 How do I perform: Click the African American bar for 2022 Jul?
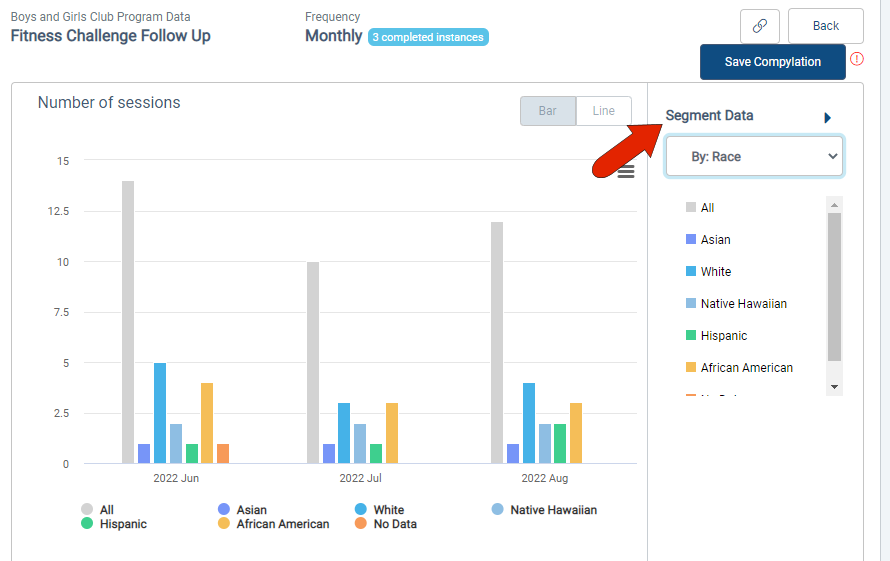[392, 433]
